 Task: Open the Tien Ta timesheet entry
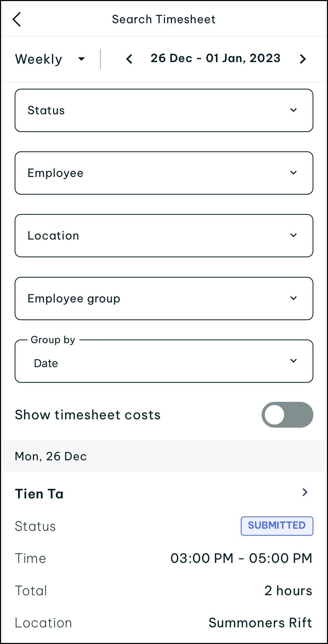pos(39,494)
